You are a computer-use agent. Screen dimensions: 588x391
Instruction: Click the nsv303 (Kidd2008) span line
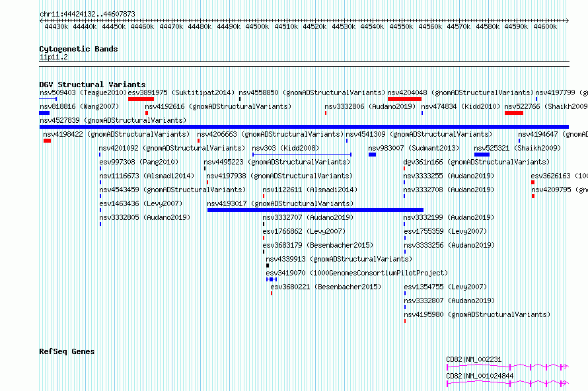pos(302,155)
